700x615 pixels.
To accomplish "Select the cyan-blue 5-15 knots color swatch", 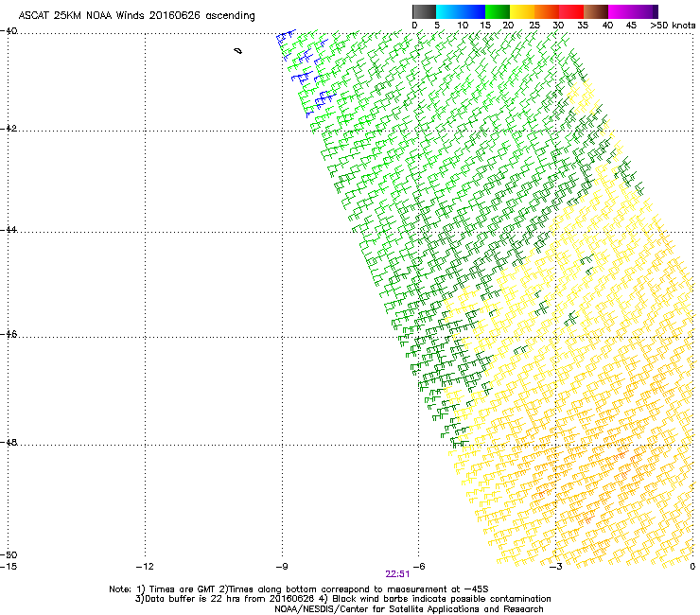I will 461,11.
